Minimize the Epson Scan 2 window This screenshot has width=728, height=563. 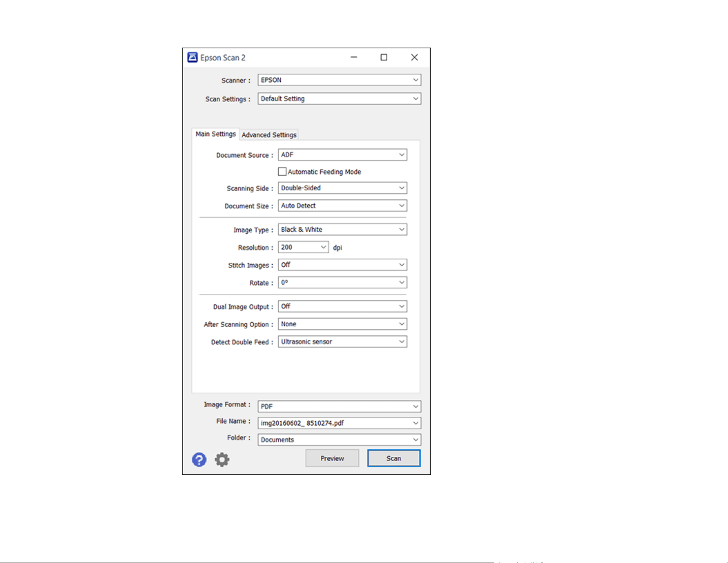coord(354,57)
